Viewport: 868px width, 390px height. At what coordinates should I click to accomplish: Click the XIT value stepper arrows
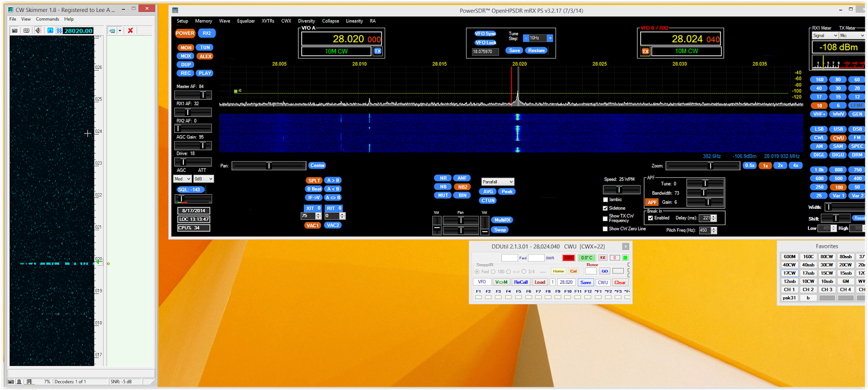(318, 216)
